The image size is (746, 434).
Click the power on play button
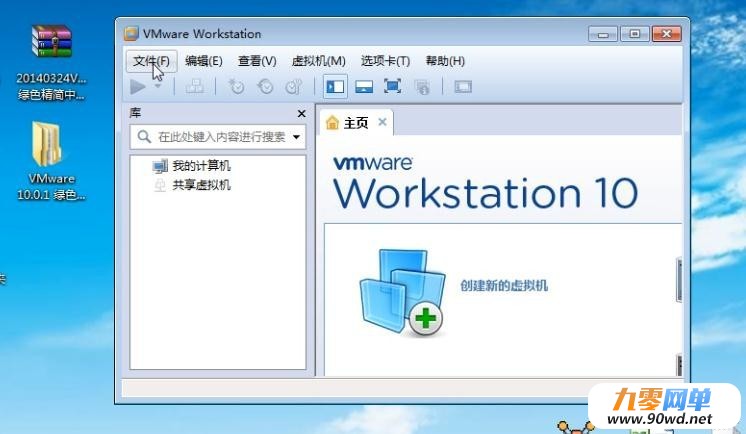[x=138, y=87]
